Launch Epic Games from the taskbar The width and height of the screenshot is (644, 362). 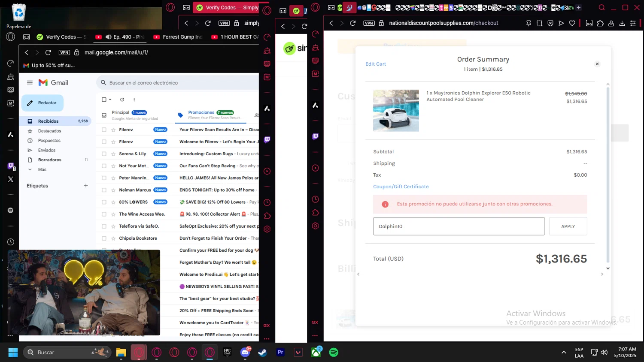[228, 353]
